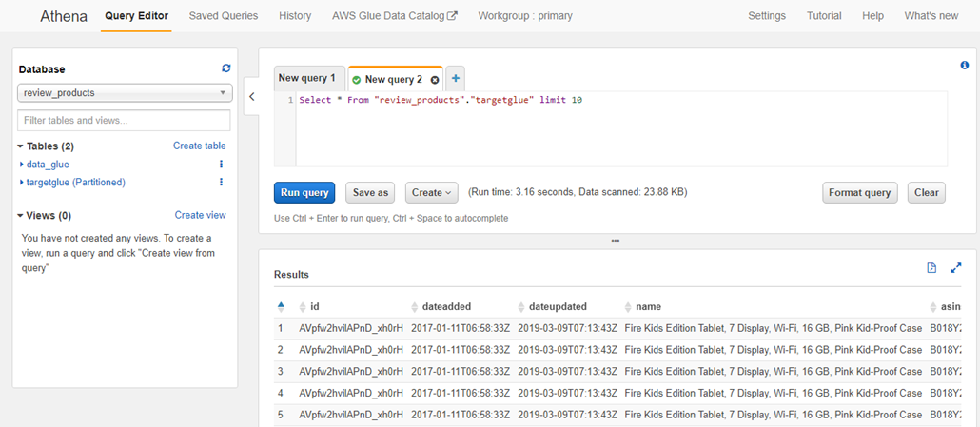The height and width of the screenshot is (427, 980).
Task: Switch to the Query Editor tab
Action: tap(136, 15)
